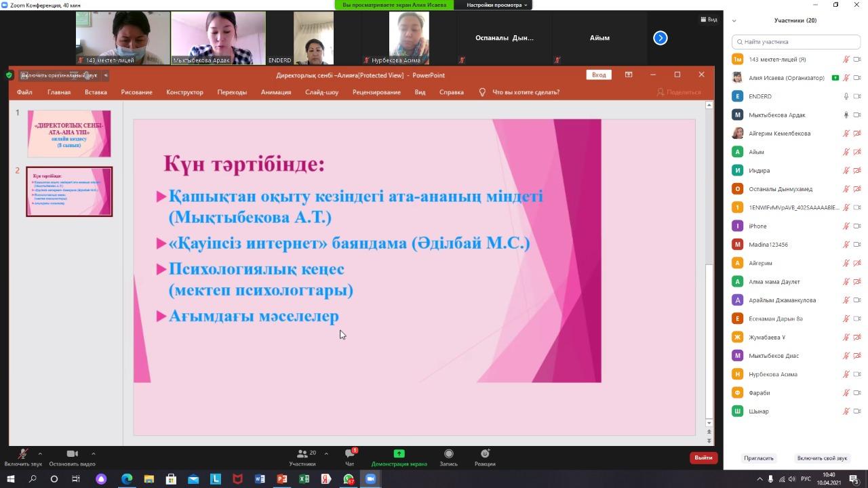Image resolution: width=868 pixels, height=488 pixels.
Task: Open the Чат panel icon
Action: tap(349, 454)
